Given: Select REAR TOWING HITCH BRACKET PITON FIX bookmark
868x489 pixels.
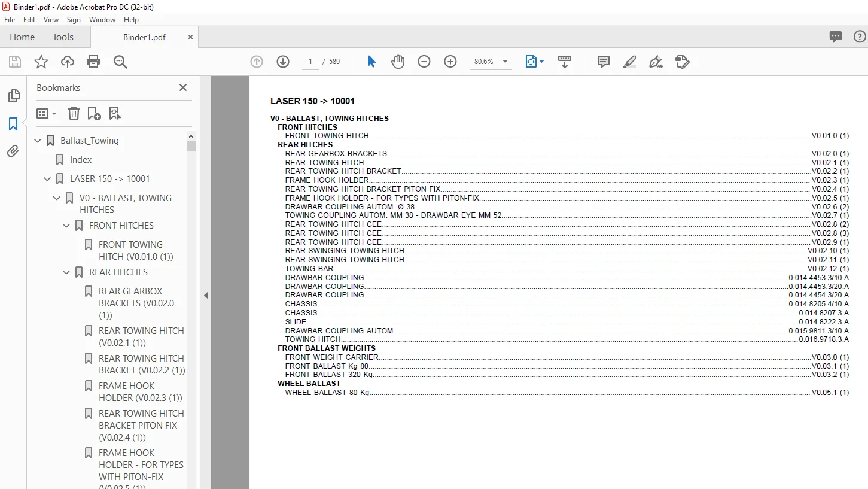Looking at the screenshot, I should click(x=141, y=425).
